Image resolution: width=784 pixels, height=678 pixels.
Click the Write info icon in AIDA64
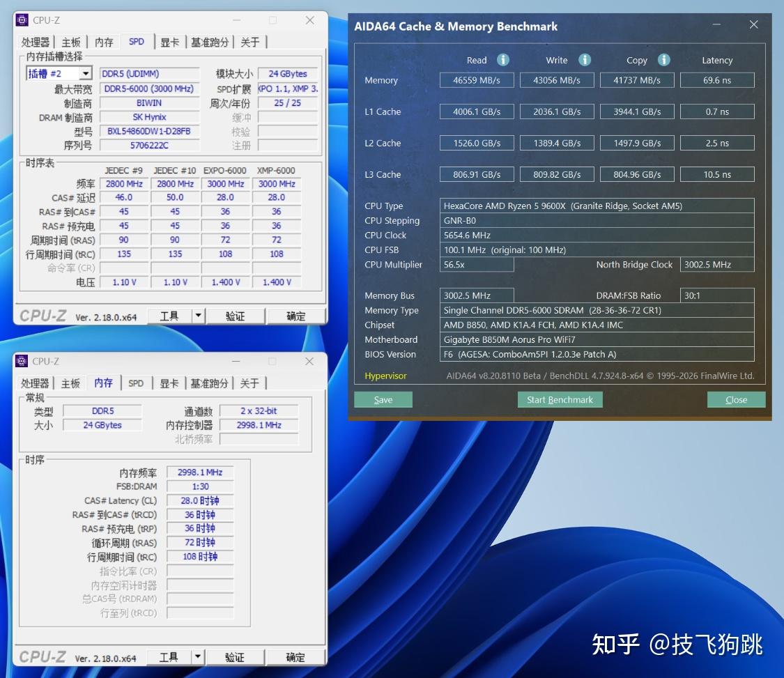pos(585,60)
